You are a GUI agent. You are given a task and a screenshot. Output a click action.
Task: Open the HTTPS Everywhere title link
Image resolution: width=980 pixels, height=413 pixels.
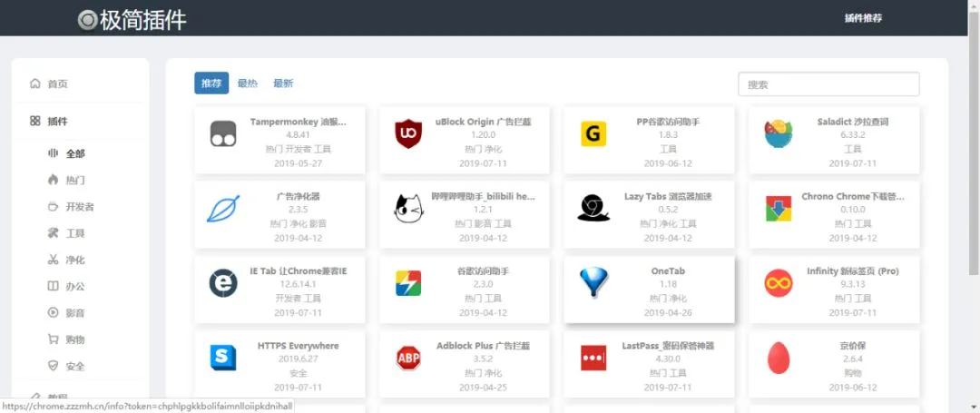click(299, 346)
